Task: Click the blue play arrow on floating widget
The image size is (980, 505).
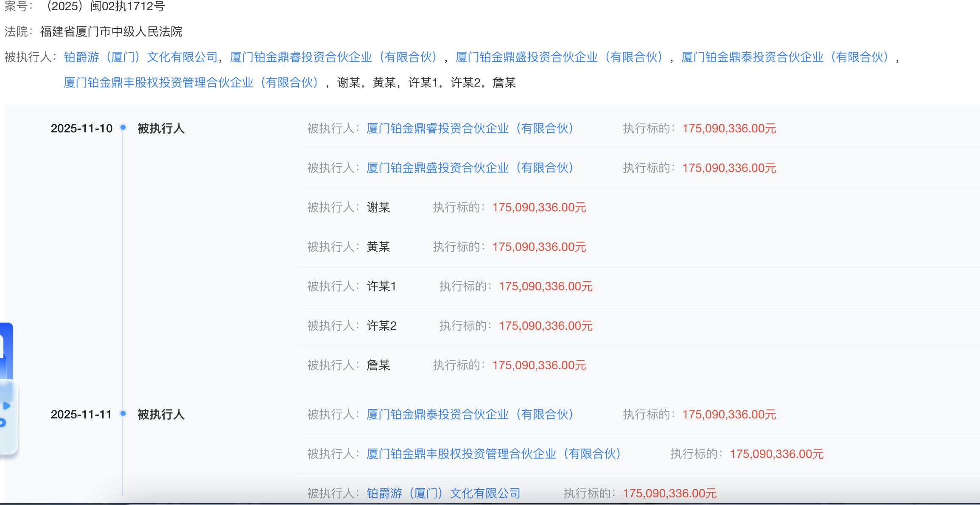Action: pos(6,406)
